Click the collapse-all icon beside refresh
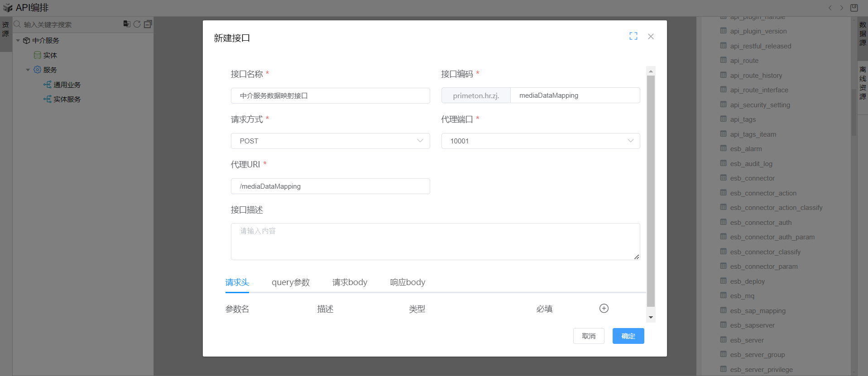Screen dimensions: 868x376 click(x=148, y=24)
